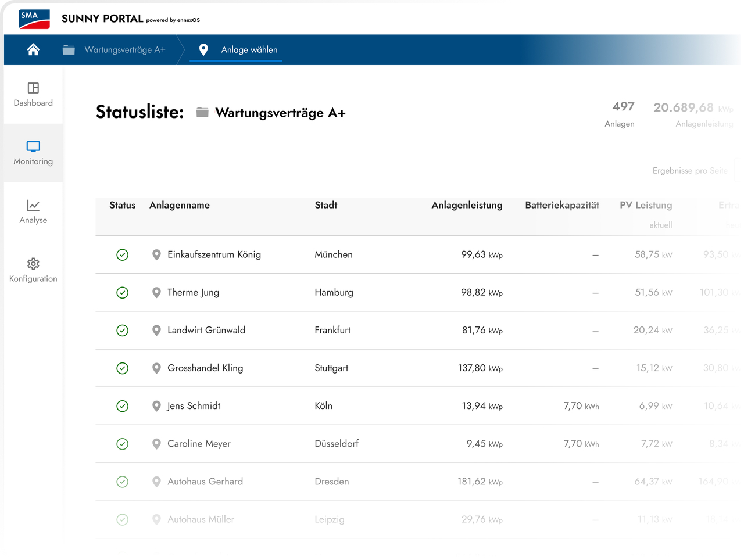Screen dimensions: 744x560
Task: Sort by the Anlagenleistung column header
Action: point(467,205)
